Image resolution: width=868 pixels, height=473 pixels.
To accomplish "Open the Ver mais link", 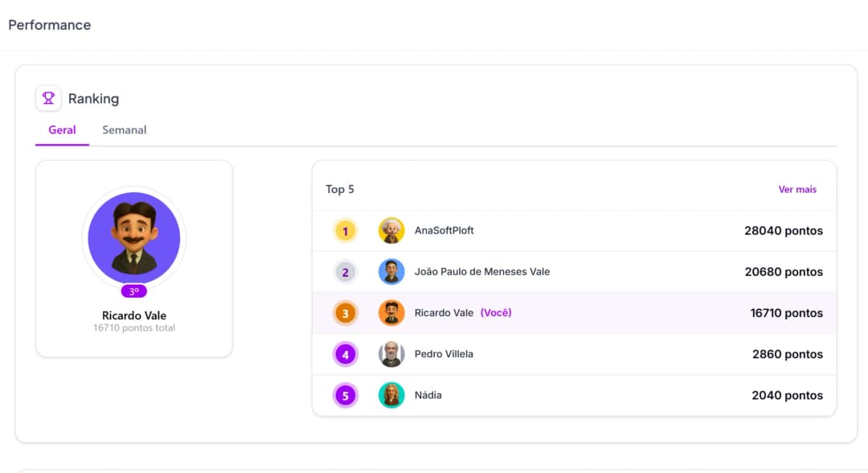I will 796,189.
